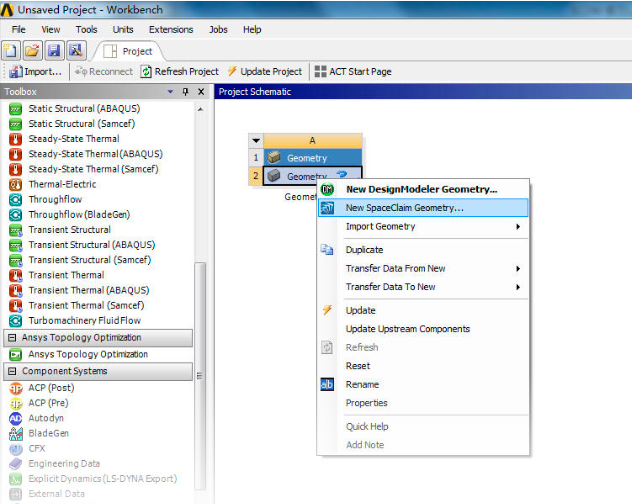Open the View menu
This screenshot has width=632, height=504.
point(50,29)
